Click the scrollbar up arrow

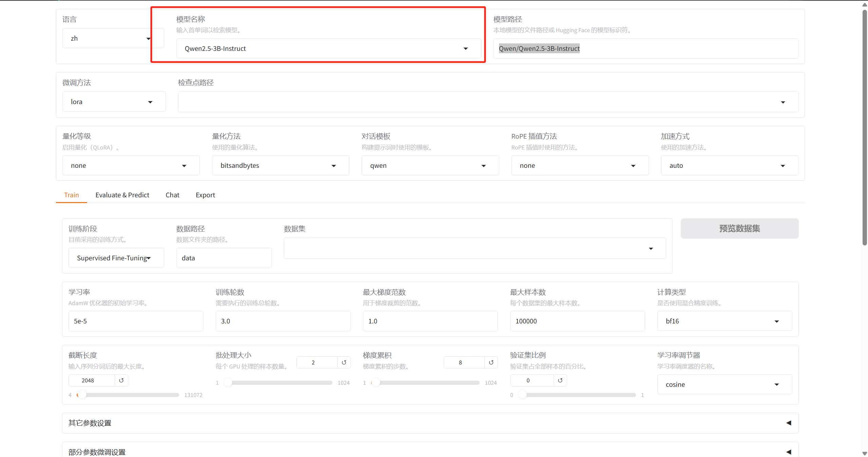tap(865, 4)
